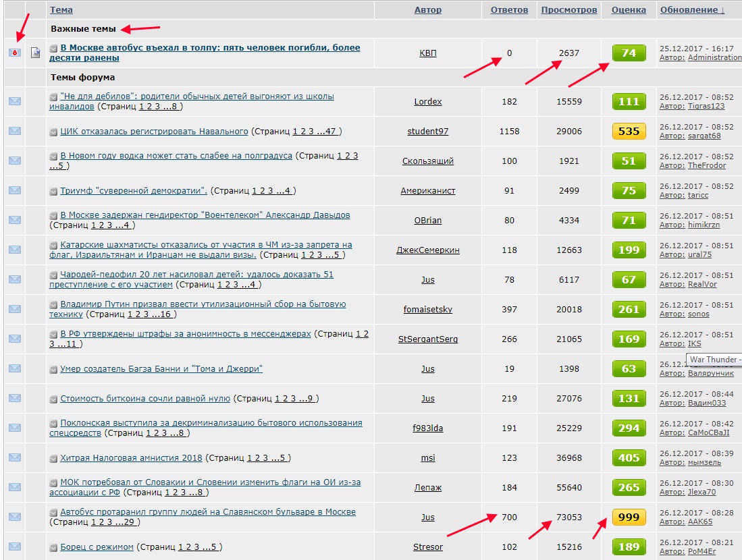The image size is (742, 560).
Task: Click the envelope icon for the Поклонская thread
Action: click(x=15, y=428)
